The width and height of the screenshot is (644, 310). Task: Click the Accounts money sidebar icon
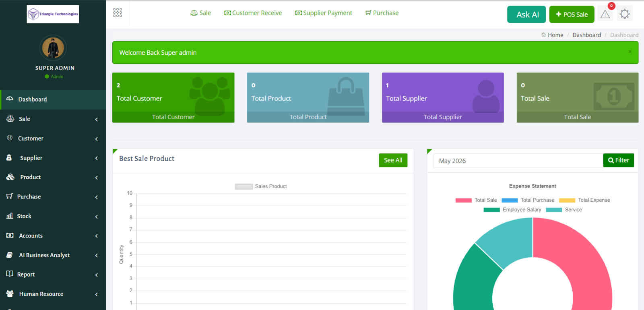10,236
